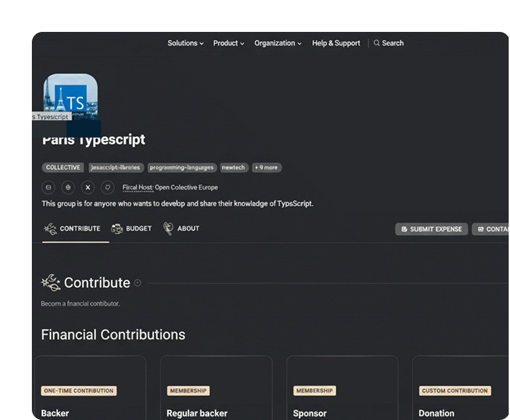This screenshot has width=510, height=420.
Task: Expand the Organization dropdown menu
Action: coord(278,43)
